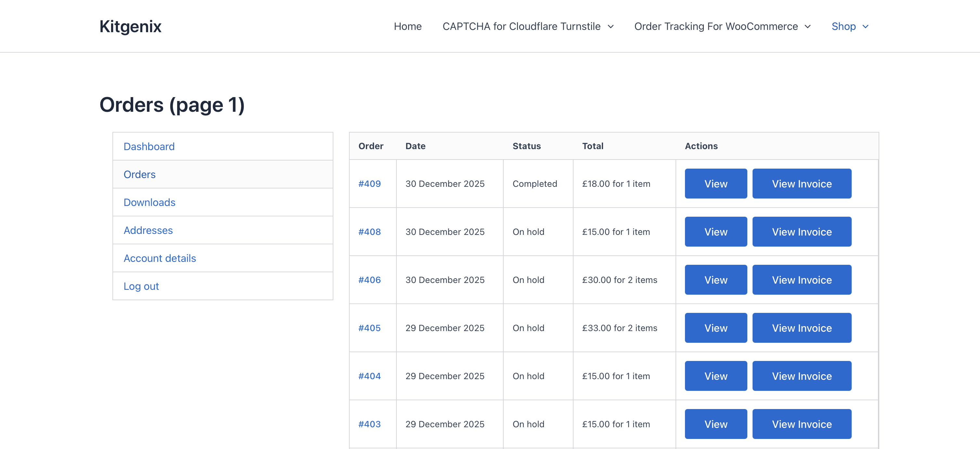Open order #408 details
Viewport: 980px width, 449px height.
click(370, 231)
